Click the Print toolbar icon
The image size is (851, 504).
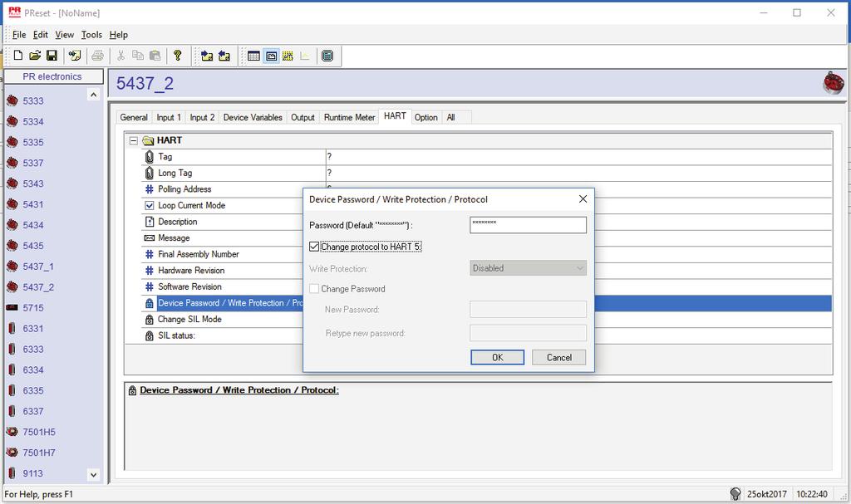pos(98,56)
